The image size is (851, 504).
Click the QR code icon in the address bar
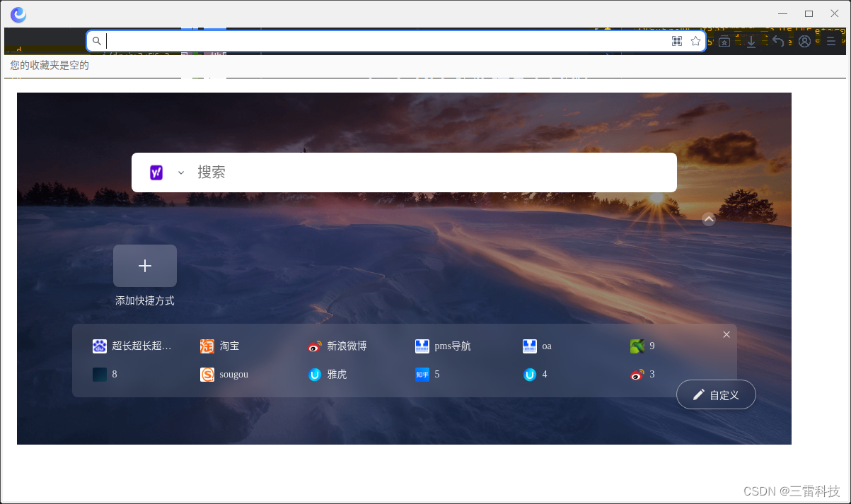(x=677, y=41)
